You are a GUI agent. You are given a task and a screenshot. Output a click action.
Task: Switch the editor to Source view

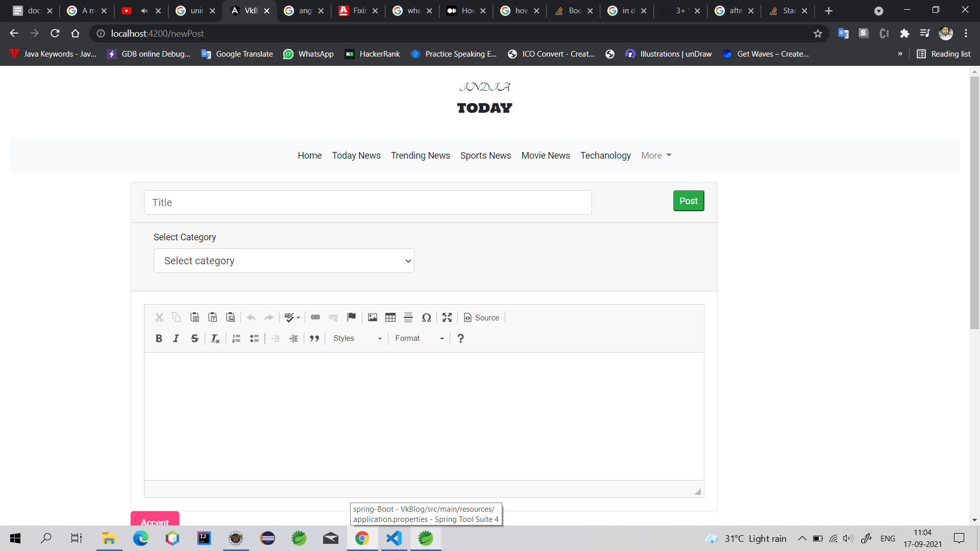click(x=481, y=317)
